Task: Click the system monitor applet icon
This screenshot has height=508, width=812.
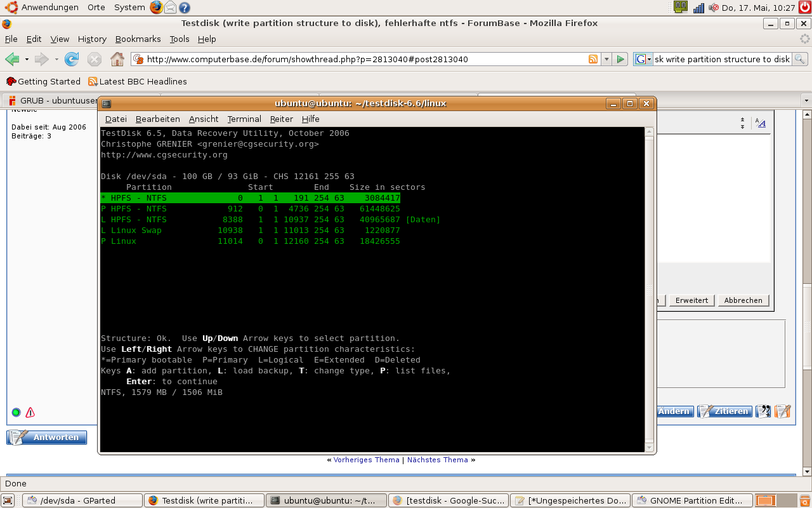Action: [681, 8]
